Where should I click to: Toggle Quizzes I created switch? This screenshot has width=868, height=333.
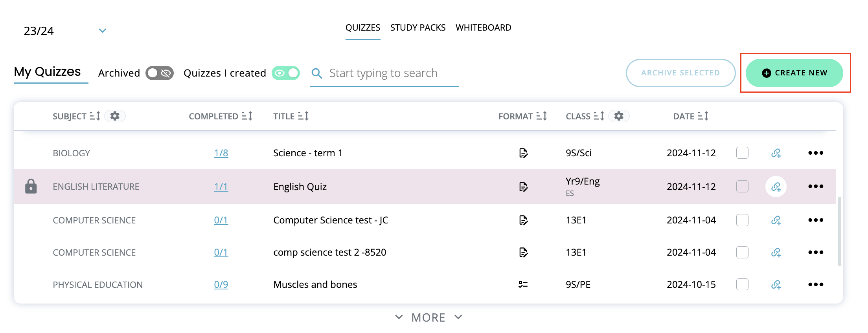[x=286, y=73]
